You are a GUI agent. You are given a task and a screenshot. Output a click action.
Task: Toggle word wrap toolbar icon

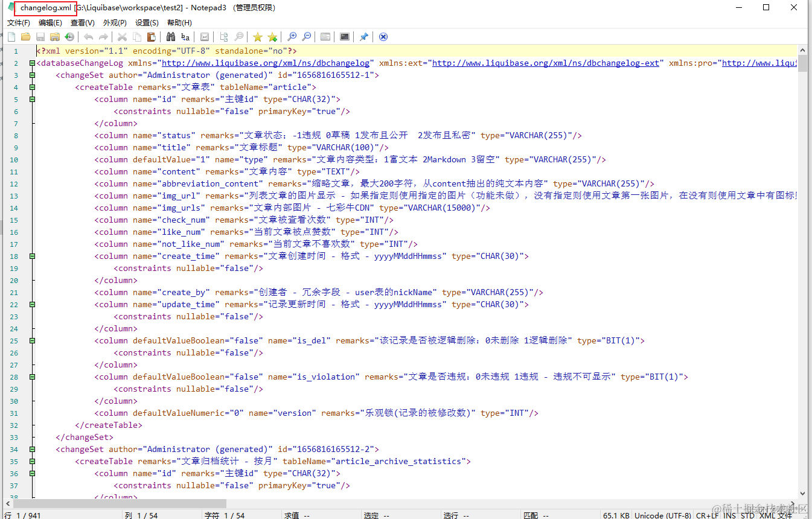point(205,37)
